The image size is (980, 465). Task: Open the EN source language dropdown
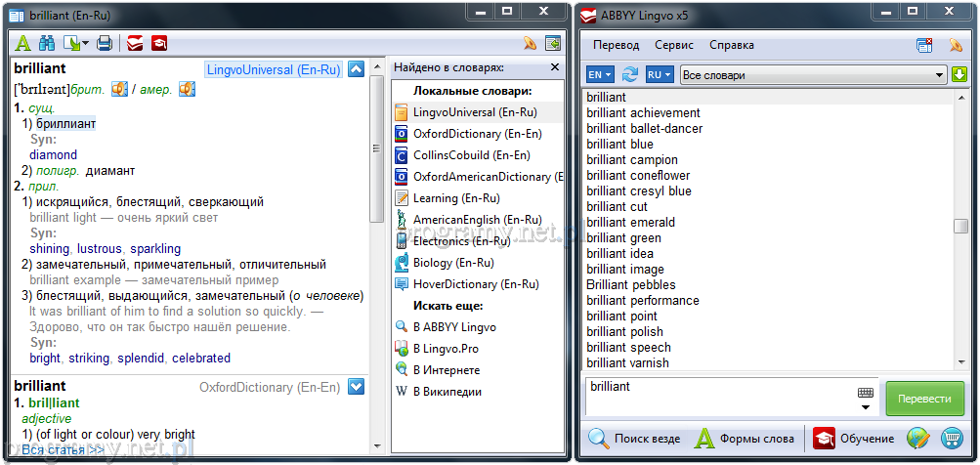pos(599,75)
